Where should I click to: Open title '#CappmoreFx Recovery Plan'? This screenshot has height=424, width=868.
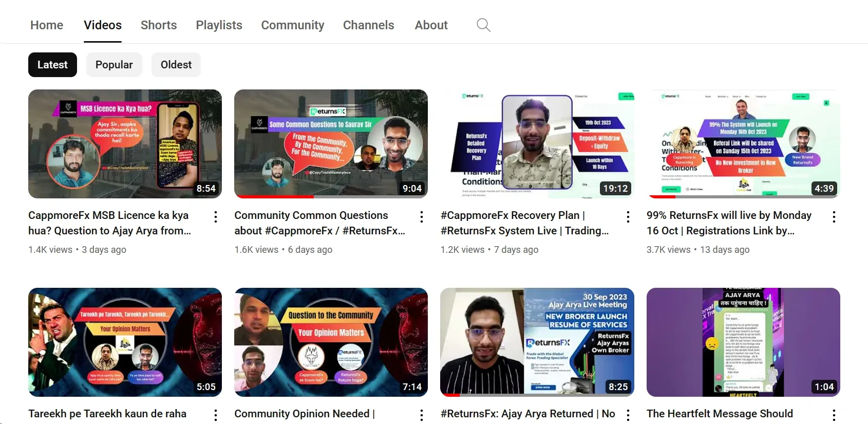(524, 223)
